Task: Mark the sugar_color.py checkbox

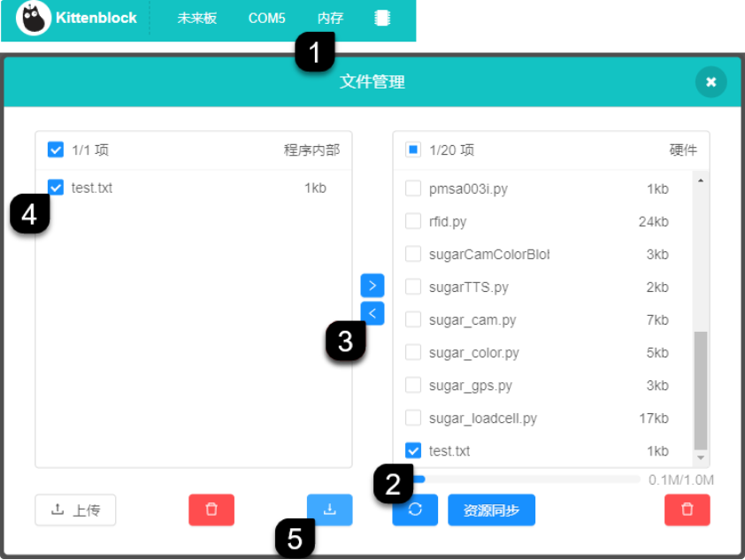Action: coord(413,352)
